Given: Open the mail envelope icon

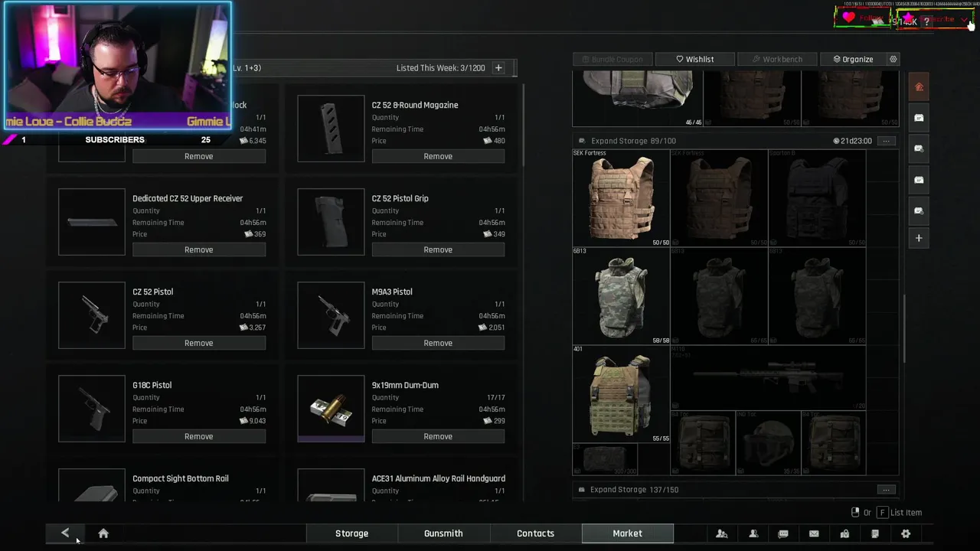Looking at the screenshot, I should pos(814,533).
